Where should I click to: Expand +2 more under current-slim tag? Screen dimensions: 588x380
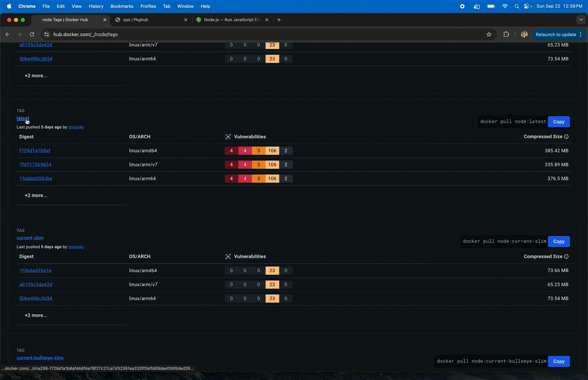click(x=36, y=315)
